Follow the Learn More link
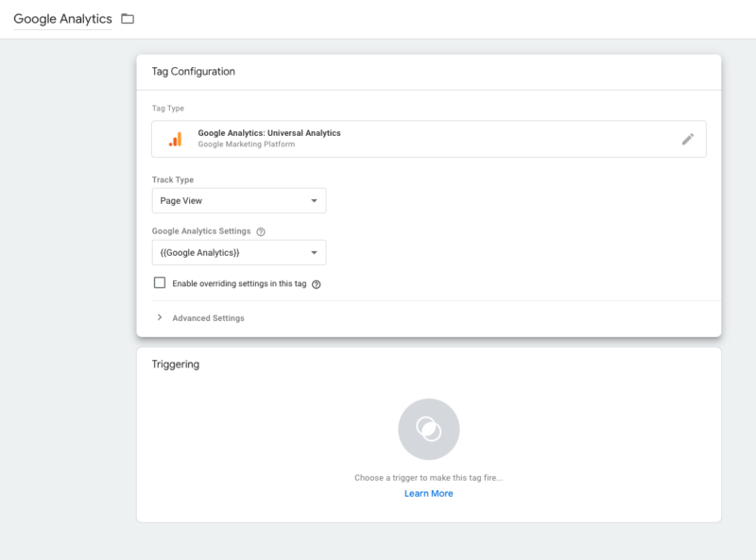 pos(429,494)
